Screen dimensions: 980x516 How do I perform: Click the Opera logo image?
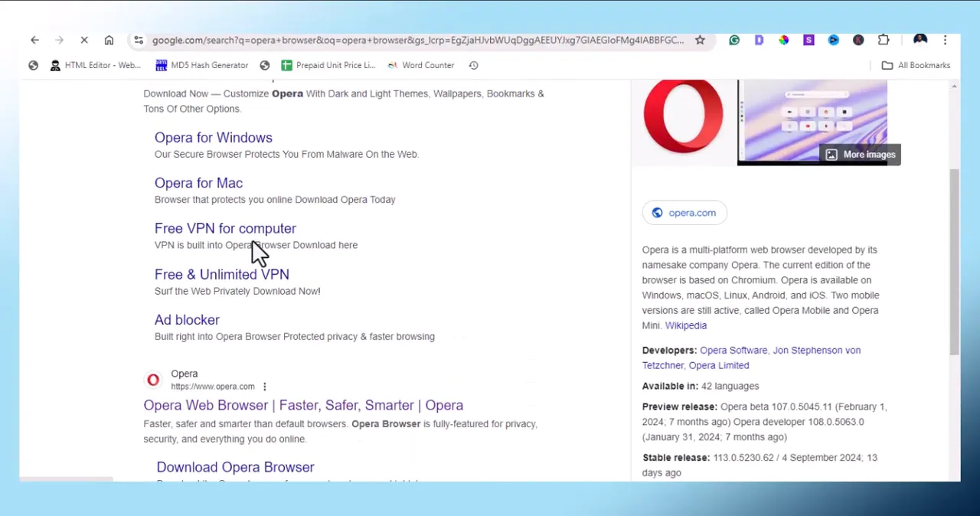pyautogui.click(x=683, y=117)
